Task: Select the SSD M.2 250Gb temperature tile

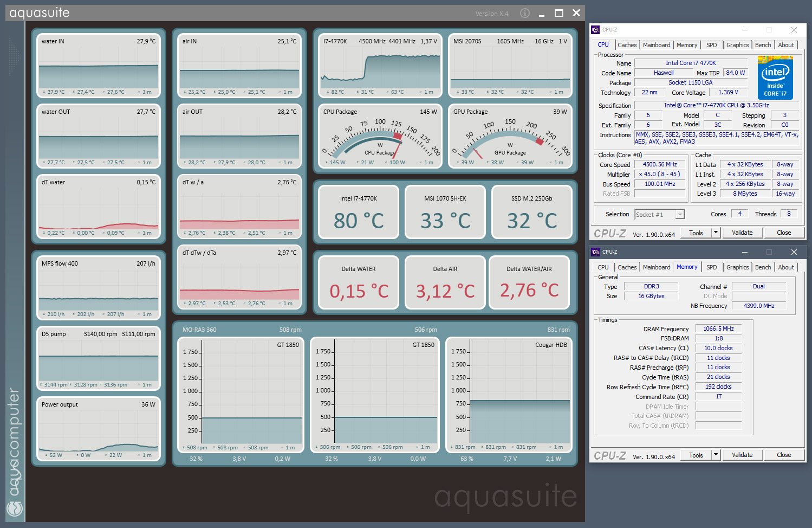Action: coord(532,212)
